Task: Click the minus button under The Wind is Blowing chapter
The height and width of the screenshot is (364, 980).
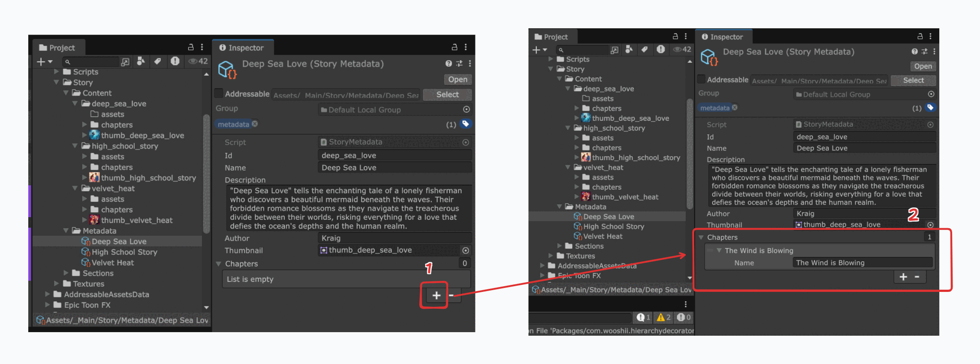Action: [917, 276]
